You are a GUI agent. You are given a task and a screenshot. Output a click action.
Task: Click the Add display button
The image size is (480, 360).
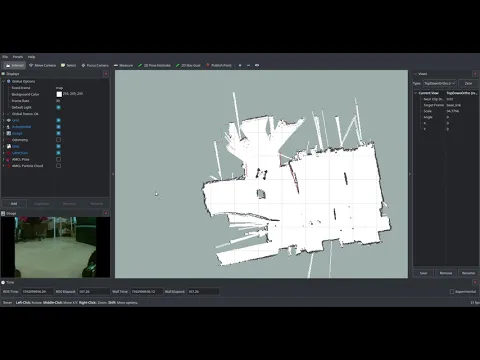point(14,204)
